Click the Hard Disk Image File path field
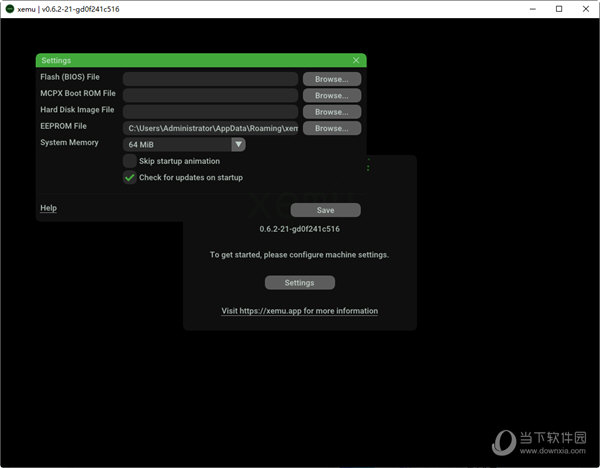The height and width of the screenshot is (468, 600). click(210, 112)
